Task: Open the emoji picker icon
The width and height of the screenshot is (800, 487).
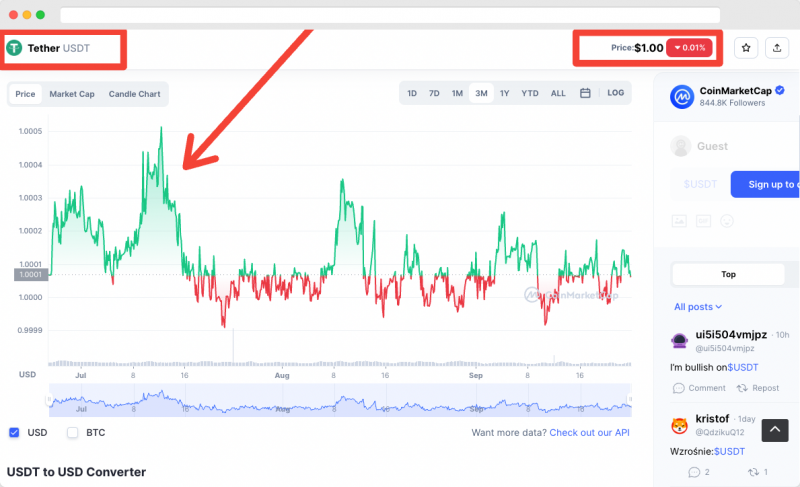Action: [727, 221]
